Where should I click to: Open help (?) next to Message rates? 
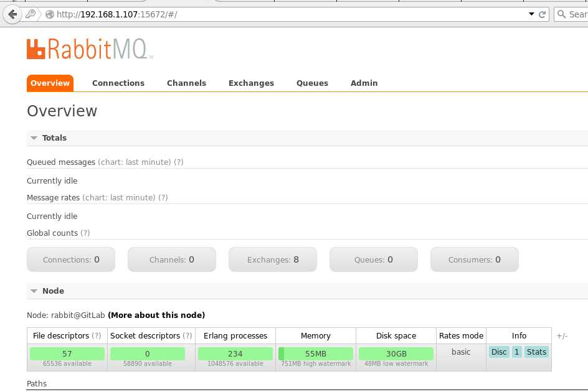point(163,197)
